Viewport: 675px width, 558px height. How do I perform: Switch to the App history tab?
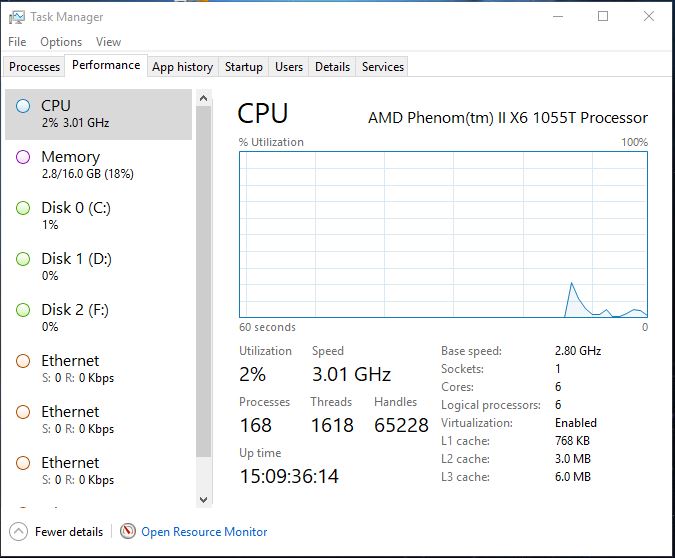click(x=182, y=67)
